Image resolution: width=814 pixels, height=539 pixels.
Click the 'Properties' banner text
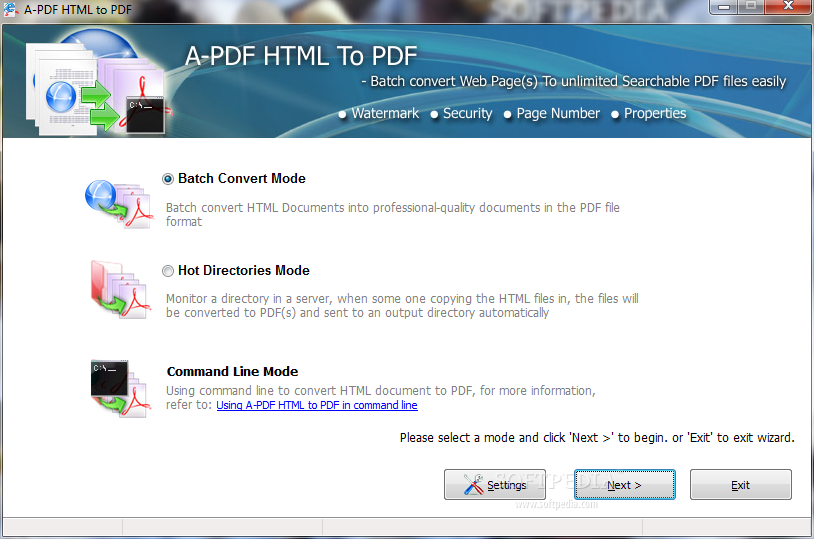pos(655,113)
